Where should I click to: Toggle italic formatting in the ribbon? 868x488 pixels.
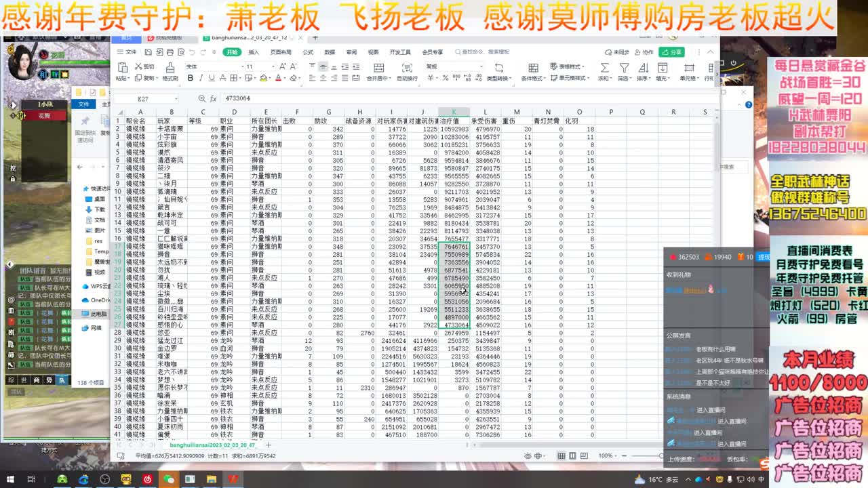click(201, 77)
